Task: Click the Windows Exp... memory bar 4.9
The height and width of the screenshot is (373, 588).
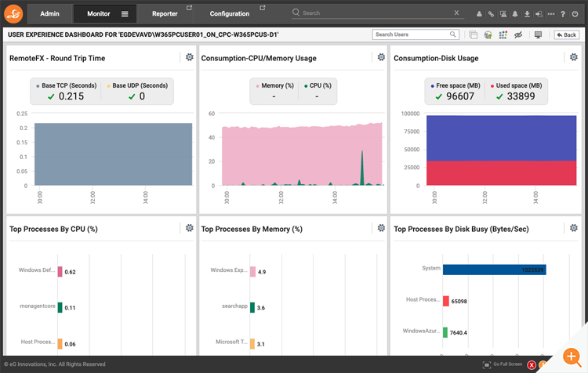Action: coord(252,272)
